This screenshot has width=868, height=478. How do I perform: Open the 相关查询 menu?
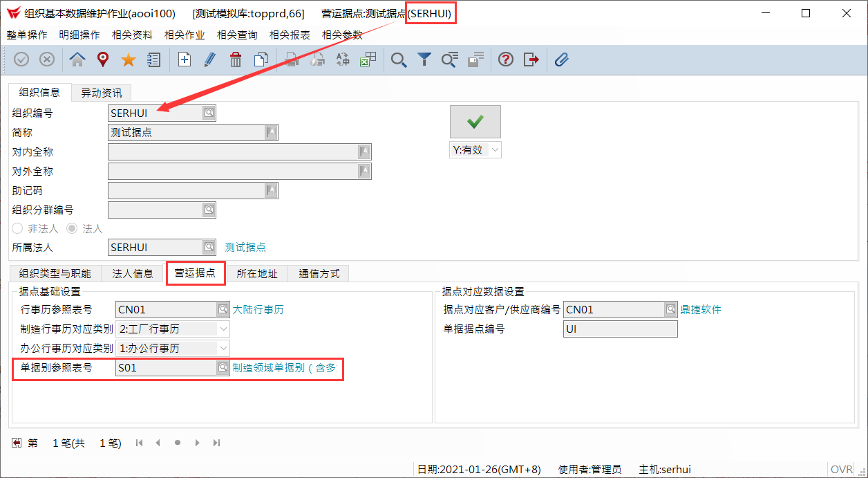coord(237,35)
